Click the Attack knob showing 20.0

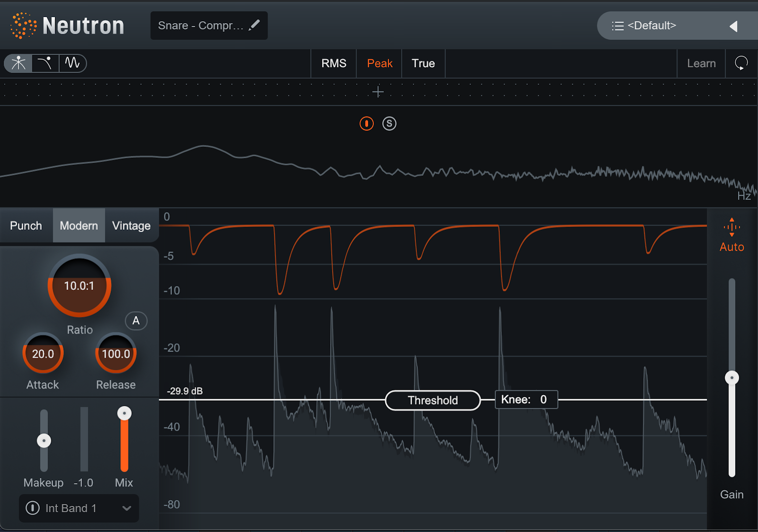(43, 353)
